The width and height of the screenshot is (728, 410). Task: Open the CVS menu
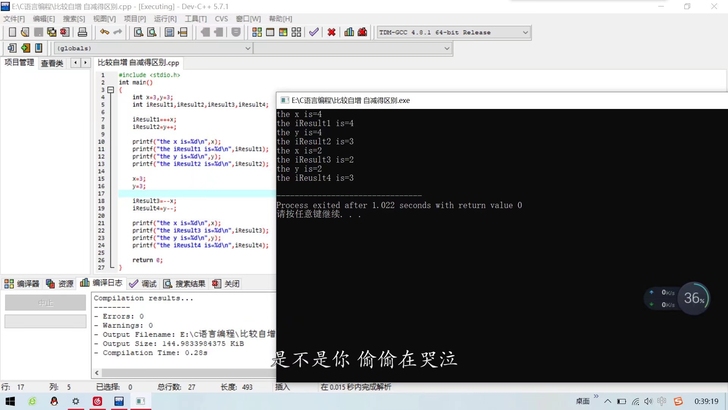tap(221, 19)
